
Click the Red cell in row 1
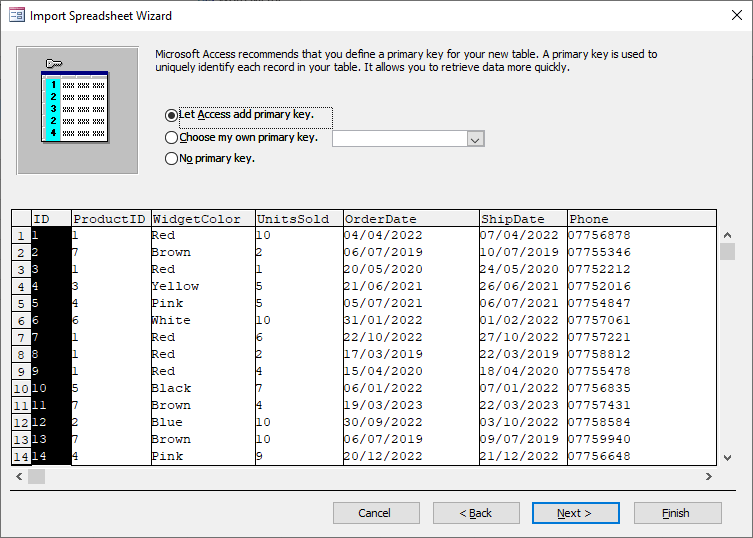pos(203,235)
